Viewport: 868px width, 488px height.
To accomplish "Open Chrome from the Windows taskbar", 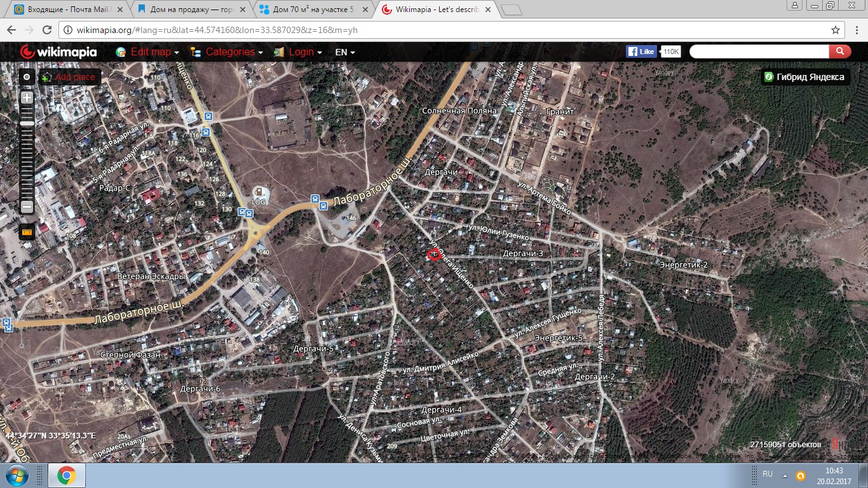I will (66, 475).
